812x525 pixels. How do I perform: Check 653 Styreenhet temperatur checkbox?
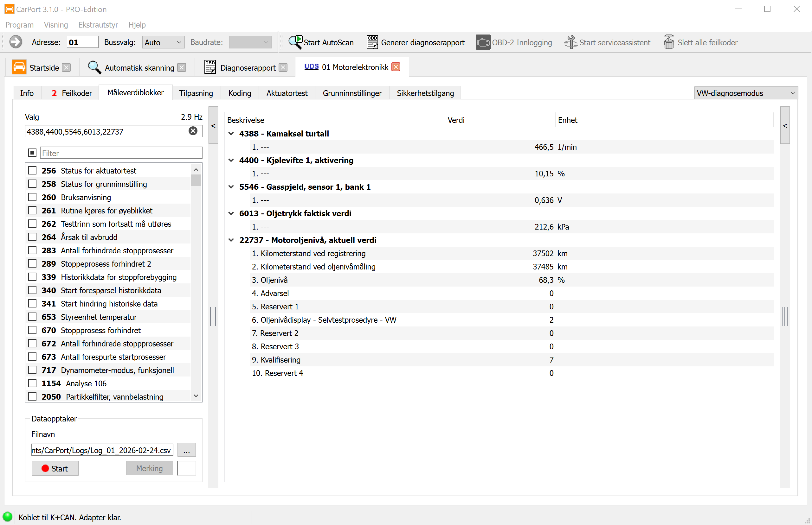pos(32,317)
